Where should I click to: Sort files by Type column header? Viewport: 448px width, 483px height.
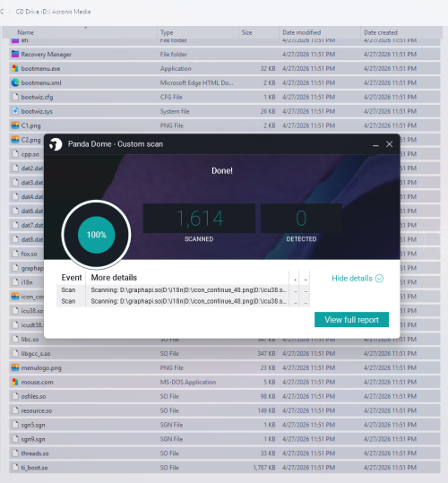(167, 32)
